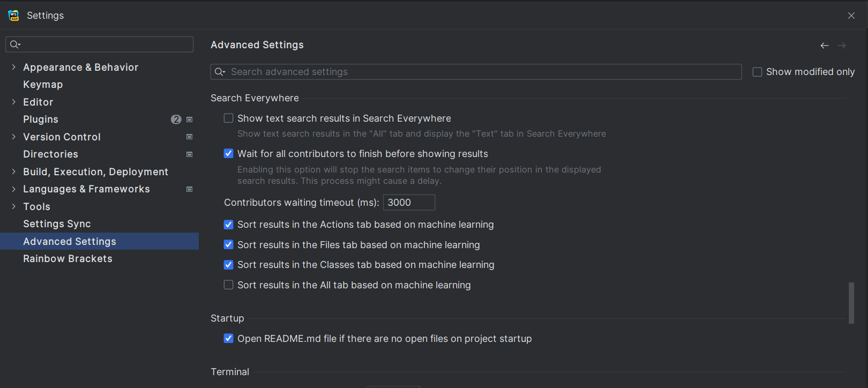Click the back navigation arrow icon
The image size is (868, 388).
[825, 46]
